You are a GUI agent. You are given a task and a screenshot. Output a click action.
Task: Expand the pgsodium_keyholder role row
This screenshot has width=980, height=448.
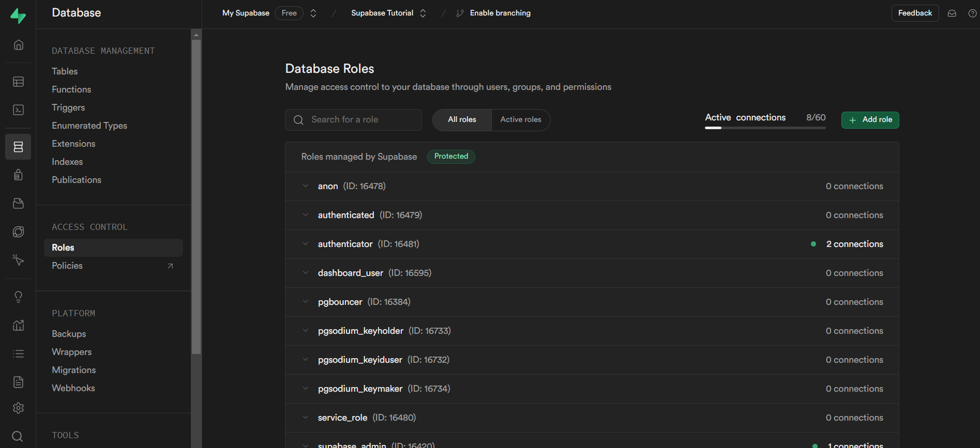pyautogui.click(x=592, y=331)
